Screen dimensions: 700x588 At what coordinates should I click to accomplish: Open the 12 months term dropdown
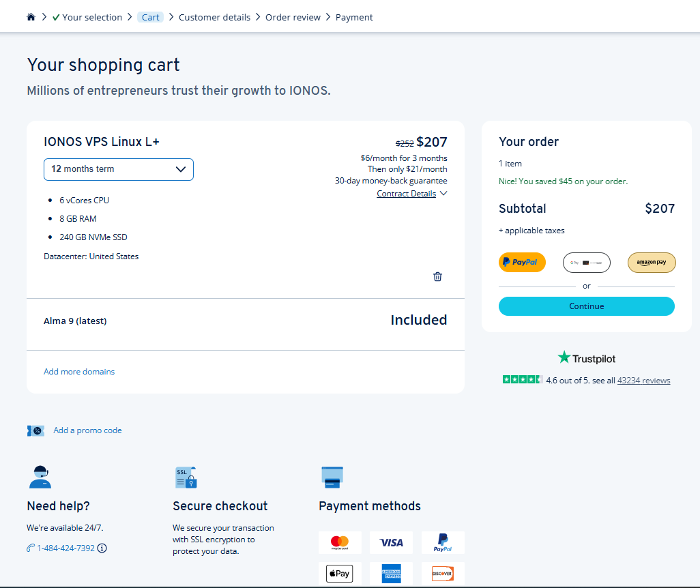(x=118, y=169)
